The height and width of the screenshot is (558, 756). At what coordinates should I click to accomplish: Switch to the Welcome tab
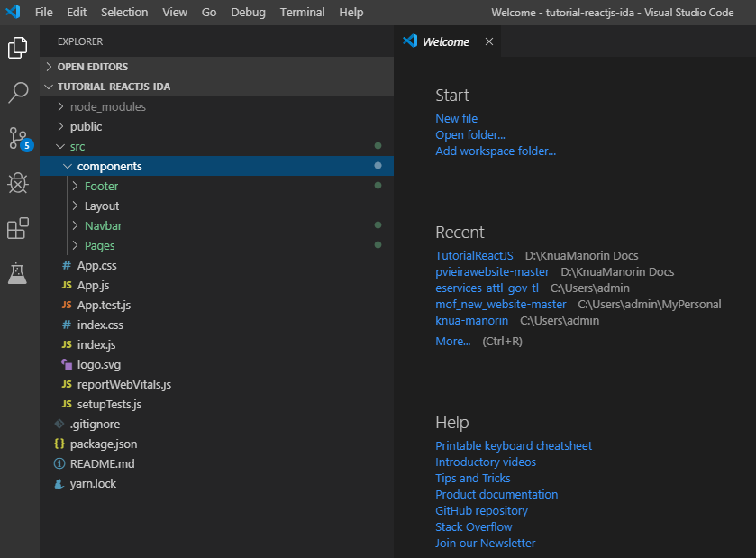pos(447,41)
